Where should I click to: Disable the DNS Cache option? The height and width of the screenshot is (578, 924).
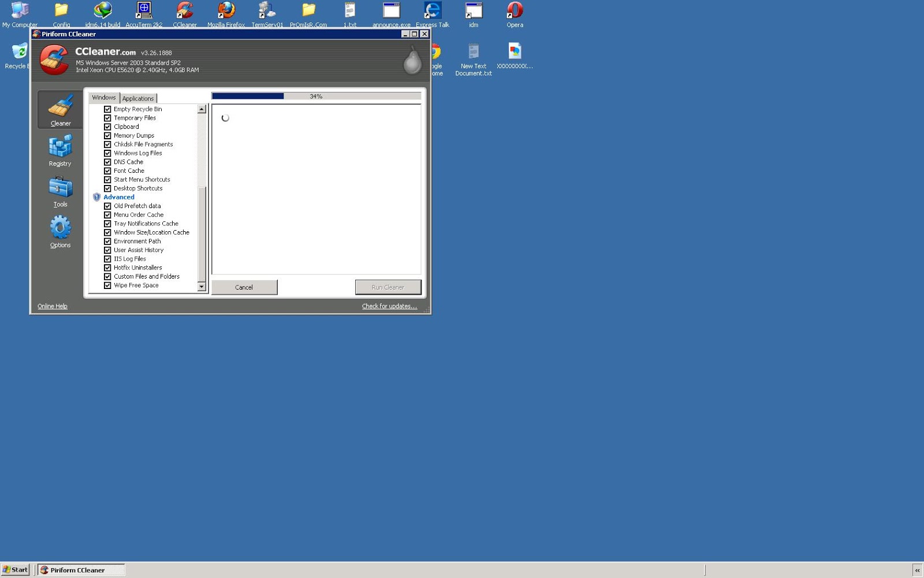coord(107,162)
